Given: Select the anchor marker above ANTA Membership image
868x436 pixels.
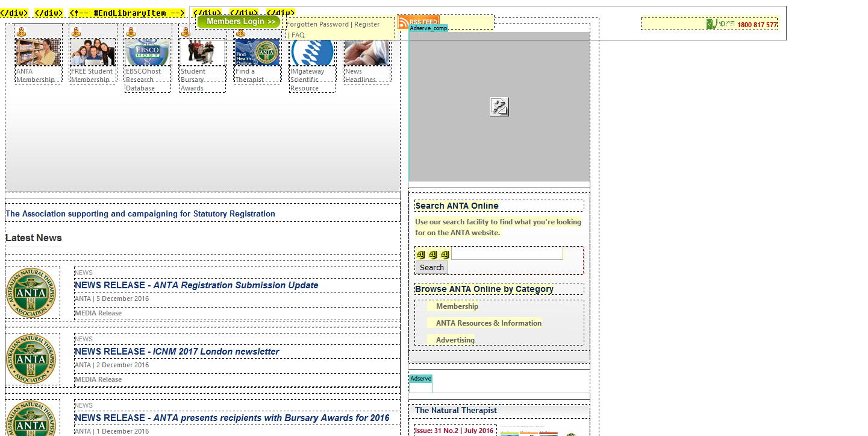Looking at the screenshot, I should pos(20,32).
